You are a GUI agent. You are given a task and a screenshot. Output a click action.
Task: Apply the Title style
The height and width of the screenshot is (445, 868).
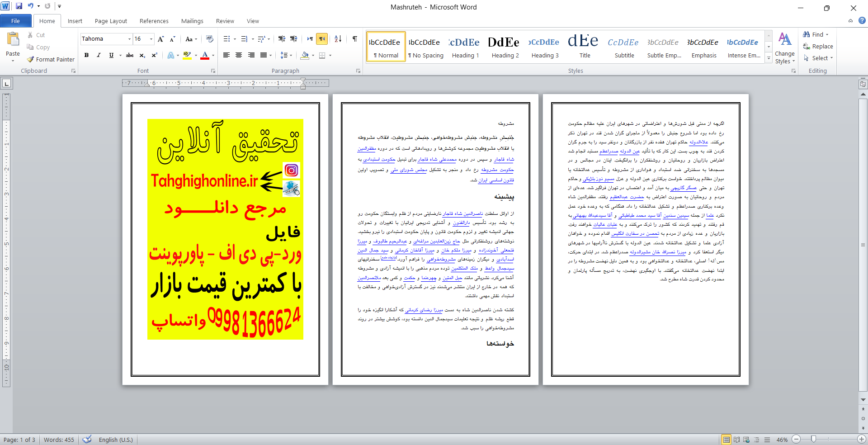pos(585,47)
